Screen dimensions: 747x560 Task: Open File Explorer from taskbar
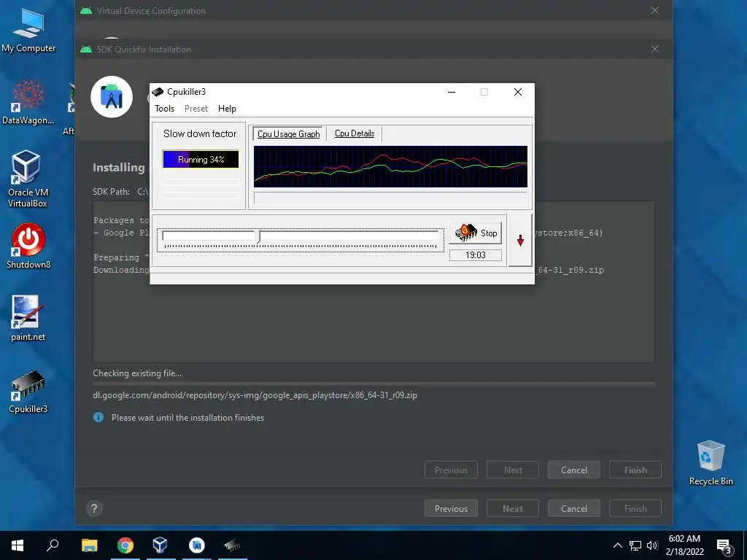[89, 545]
